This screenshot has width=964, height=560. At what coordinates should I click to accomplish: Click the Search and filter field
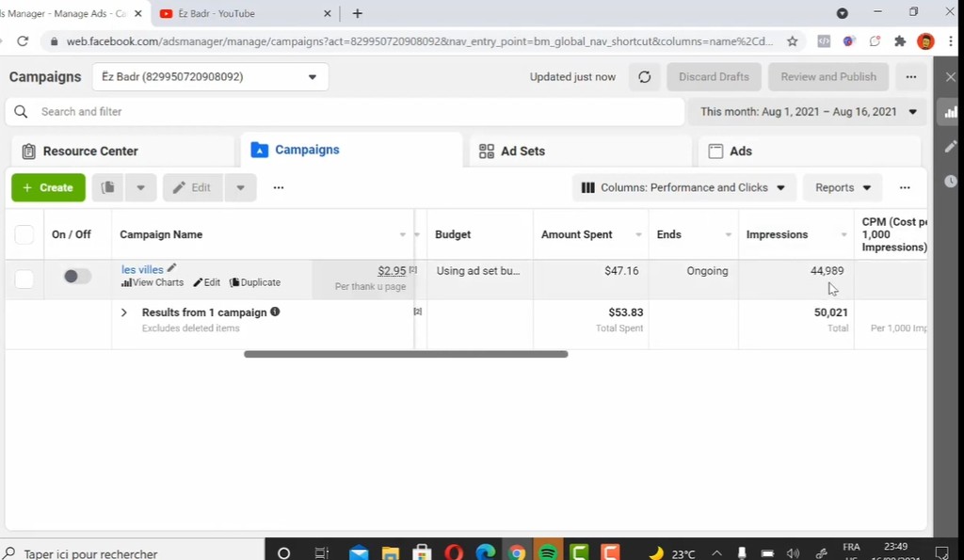[345, 112]
